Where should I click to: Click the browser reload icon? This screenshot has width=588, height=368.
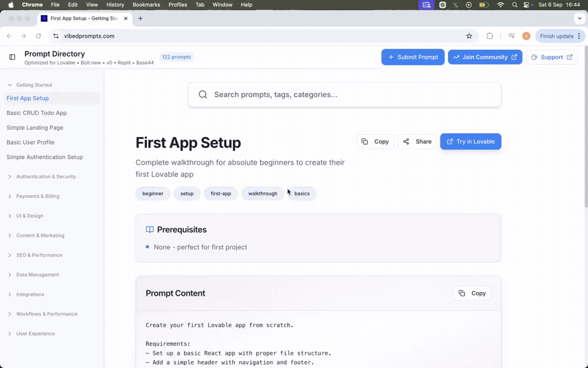[38, 36]
